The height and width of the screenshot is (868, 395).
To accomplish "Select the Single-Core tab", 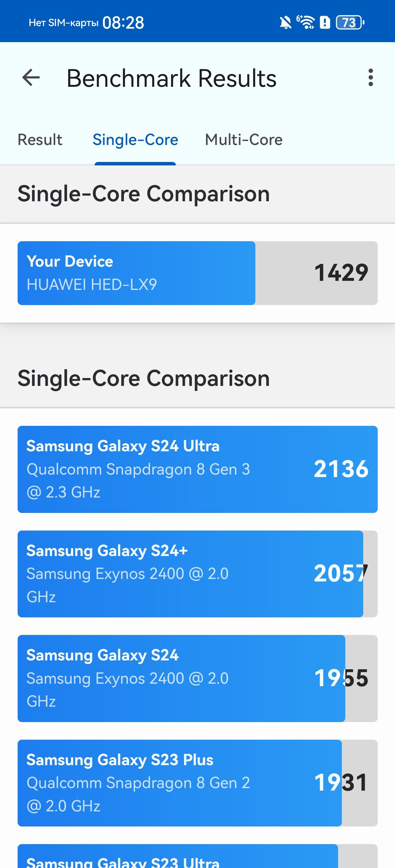I will pyautogui.click(x=135, y=140).
